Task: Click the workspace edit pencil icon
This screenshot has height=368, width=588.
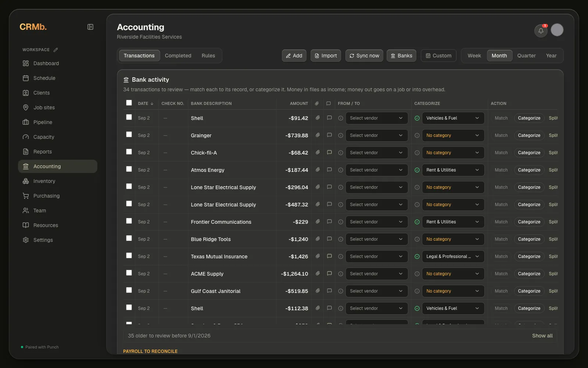Action: pyautogui.click(x=56, y=50)
